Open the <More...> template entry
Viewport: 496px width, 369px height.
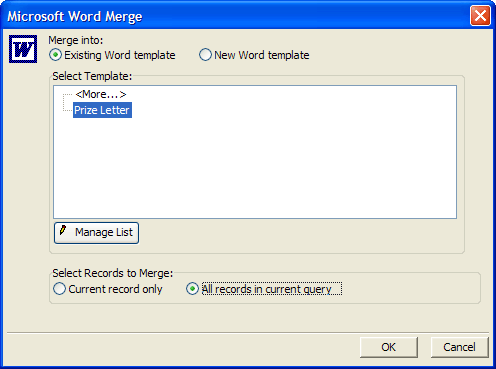(x=101, y=94)
